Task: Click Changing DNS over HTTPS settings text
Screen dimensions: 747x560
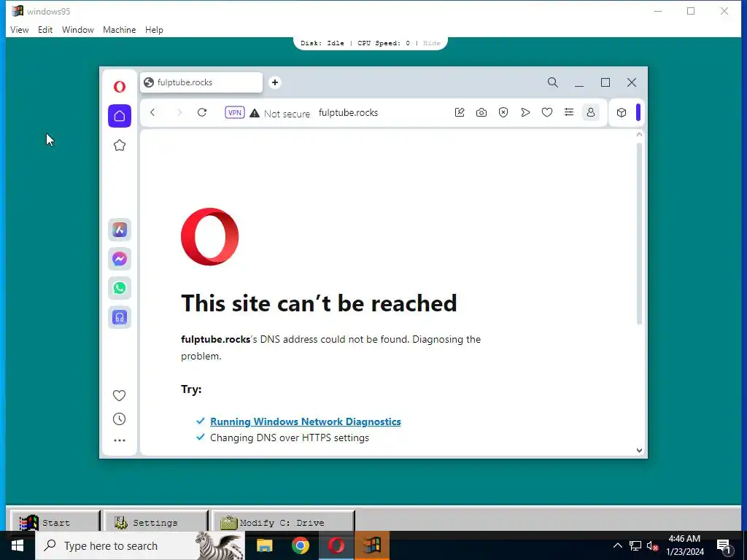Action: pyautogui.click(x=290, y=437)
